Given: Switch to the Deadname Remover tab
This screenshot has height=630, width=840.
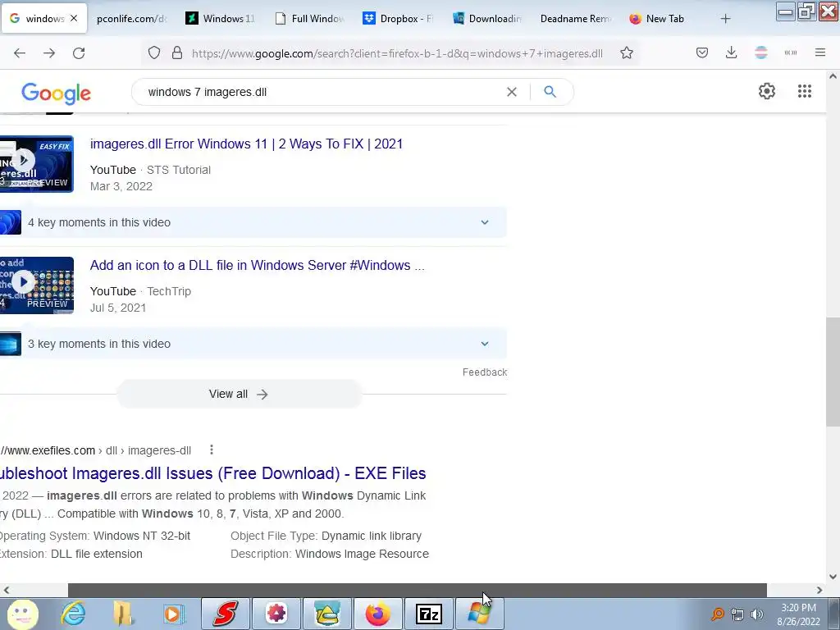Looking at the screenshot, I should pos(576,19).
